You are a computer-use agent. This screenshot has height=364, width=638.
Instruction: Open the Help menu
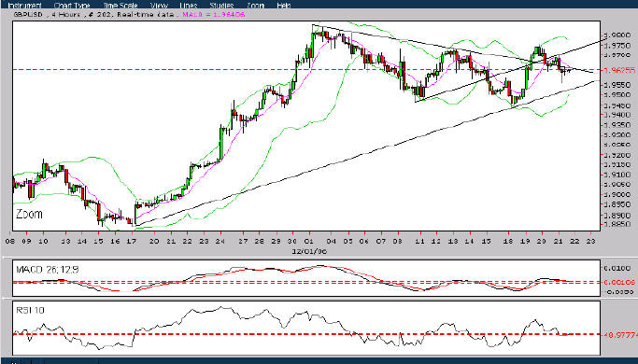tap(284, 6)
